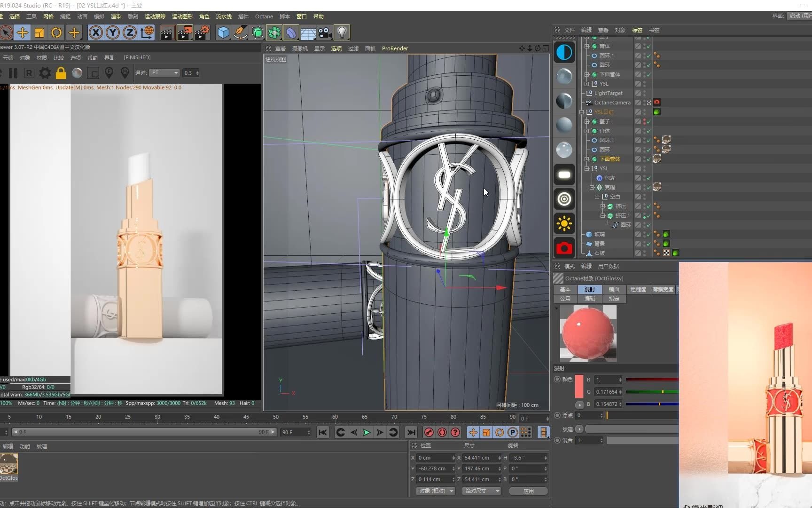Image resolution: width=812 pixels, height=508 pixels.
Task: Open the 标签 menu in object manager
Action: click(x=637, y=30)
